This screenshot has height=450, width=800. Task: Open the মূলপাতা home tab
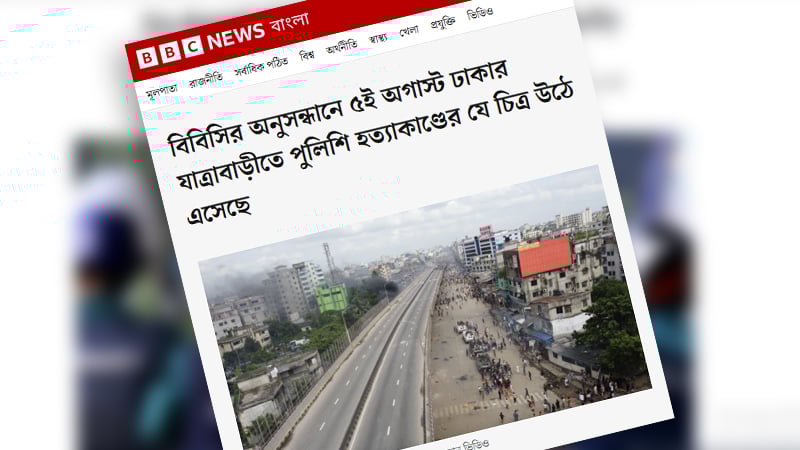(161, 91)
